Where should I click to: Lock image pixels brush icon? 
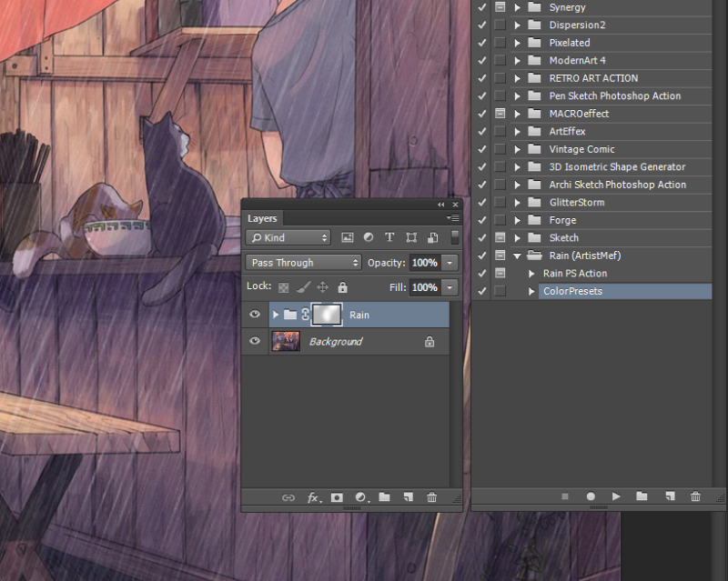pyautogui.click(x=303, y=287)
